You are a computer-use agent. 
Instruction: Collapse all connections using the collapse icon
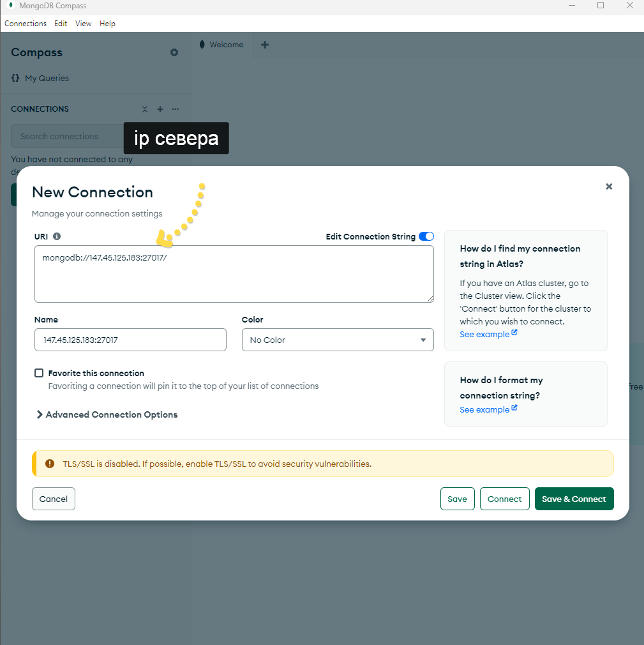(x=145, y=109)
